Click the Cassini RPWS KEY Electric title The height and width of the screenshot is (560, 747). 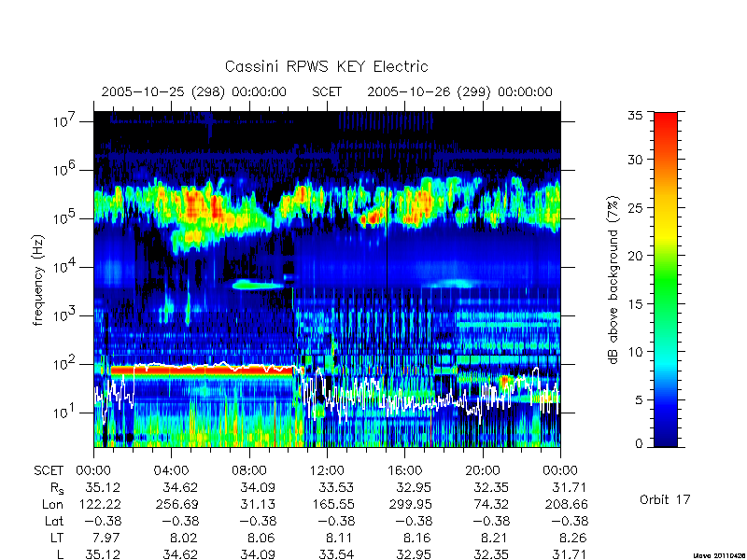[x=326, y=66]
